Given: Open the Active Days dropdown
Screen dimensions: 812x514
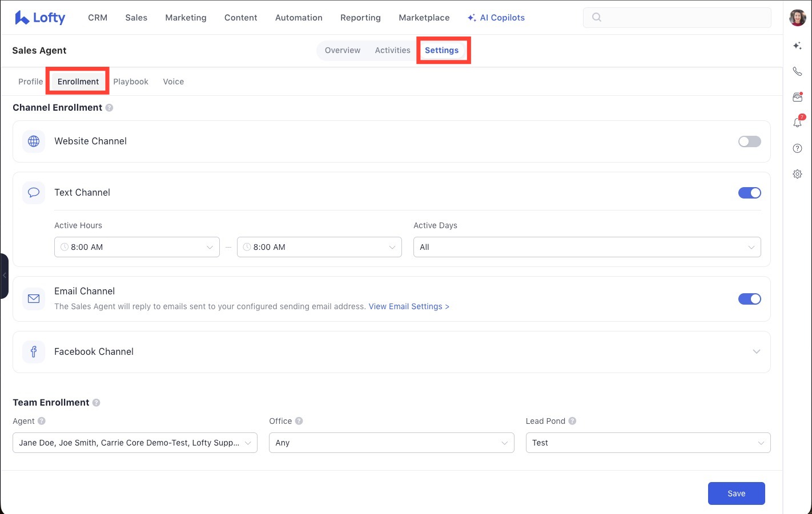Looking at the screenshot, I should [587, 246].
